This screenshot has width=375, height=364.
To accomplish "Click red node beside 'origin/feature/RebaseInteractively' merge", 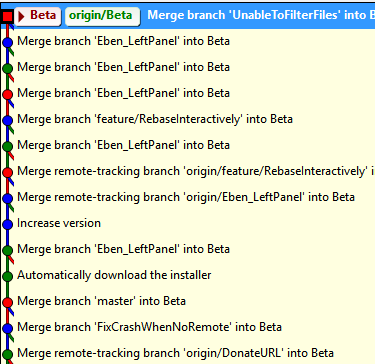I will (7, 172).
